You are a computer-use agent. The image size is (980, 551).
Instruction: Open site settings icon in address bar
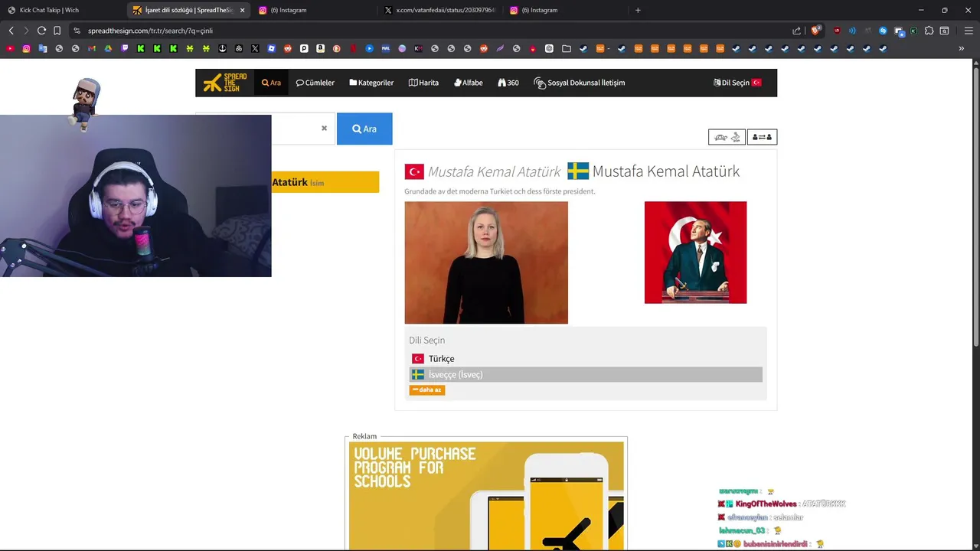77,31
